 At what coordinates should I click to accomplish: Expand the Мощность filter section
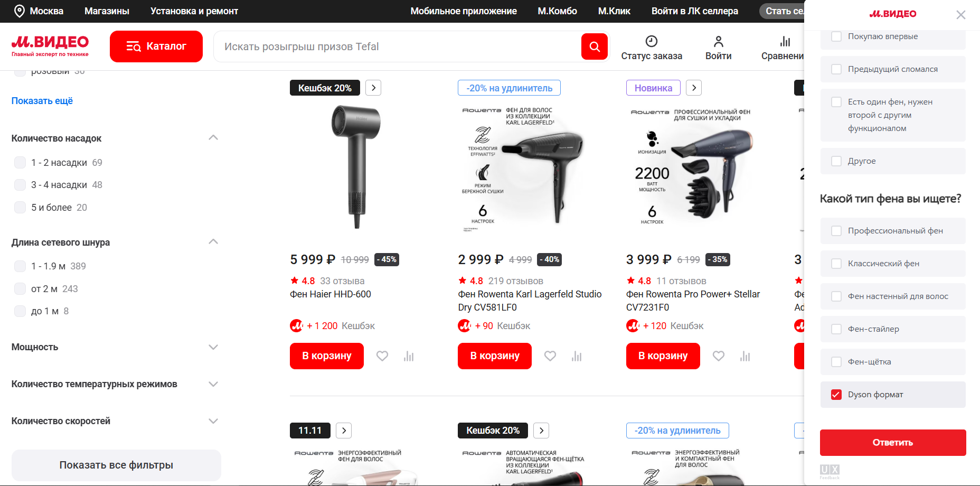(213, 347)
